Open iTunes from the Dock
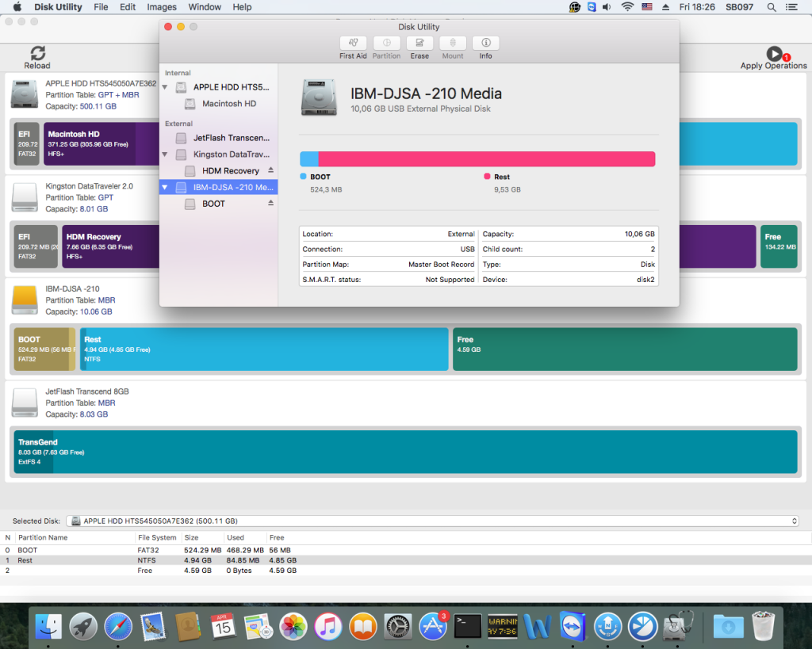The image size is (812, 649). point(327,626)
